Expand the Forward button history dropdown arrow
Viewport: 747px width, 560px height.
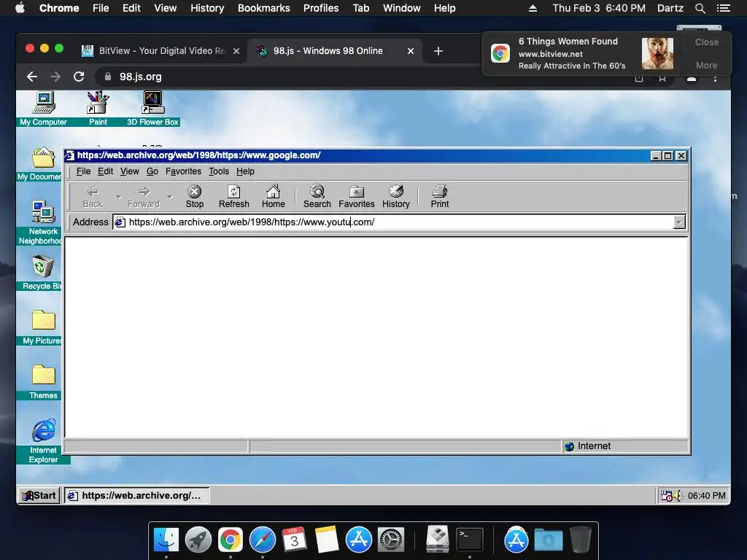coord(170,197)
